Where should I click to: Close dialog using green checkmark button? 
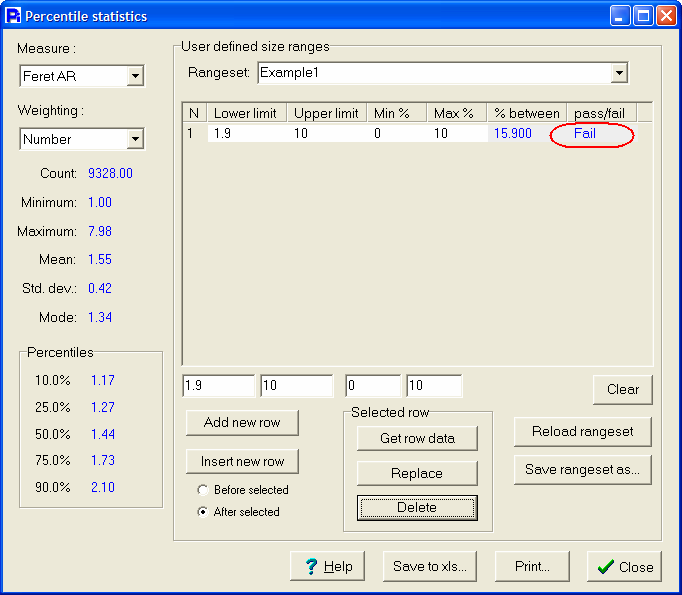click(x=624, y=567)
